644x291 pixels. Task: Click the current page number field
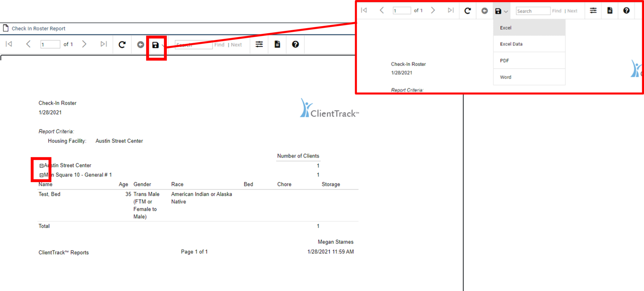[50, 44]
